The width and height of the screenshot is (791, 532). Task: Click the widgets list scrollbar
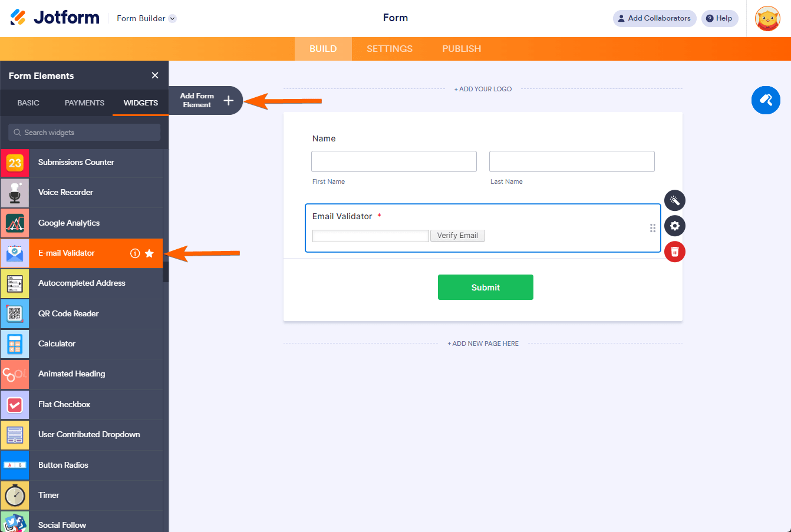(166, 272)
